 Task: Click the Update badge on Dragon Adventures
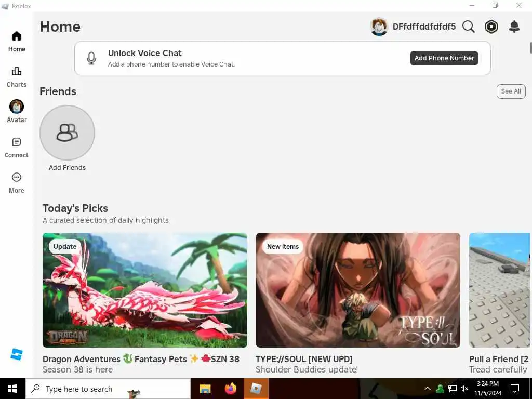(65, 247)
